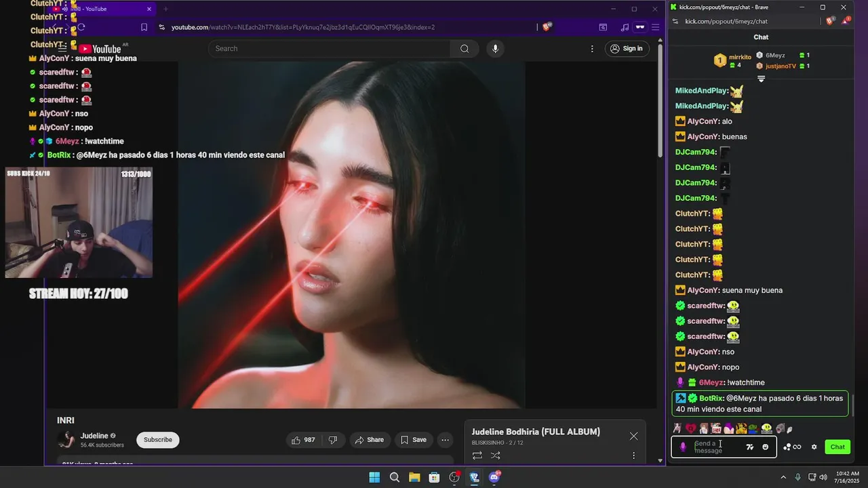The width and height of the screenshot is (868, 488).
Task: Open the infinity icon beside chat input
Action: point(797,447)
